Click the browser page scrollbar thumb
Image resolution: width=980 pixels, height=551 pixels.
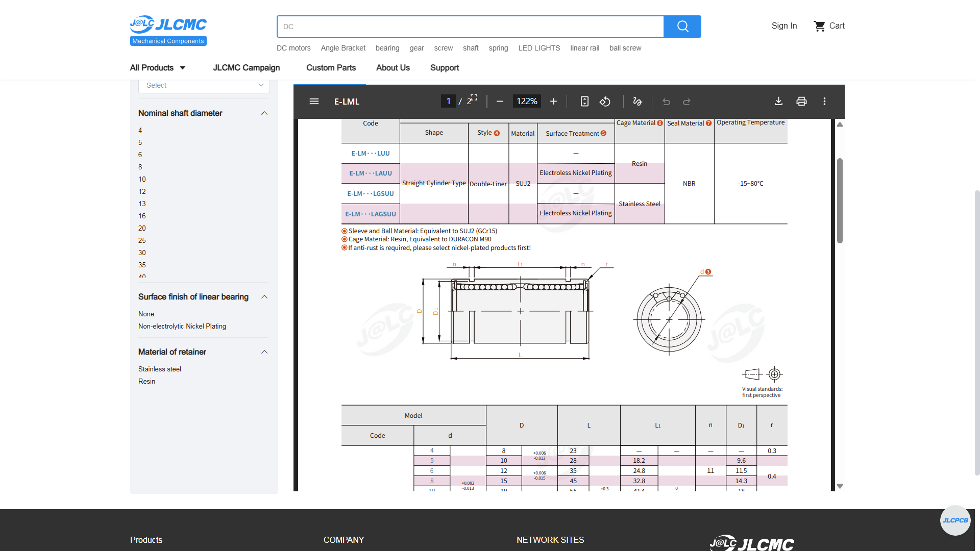(977, 333)
